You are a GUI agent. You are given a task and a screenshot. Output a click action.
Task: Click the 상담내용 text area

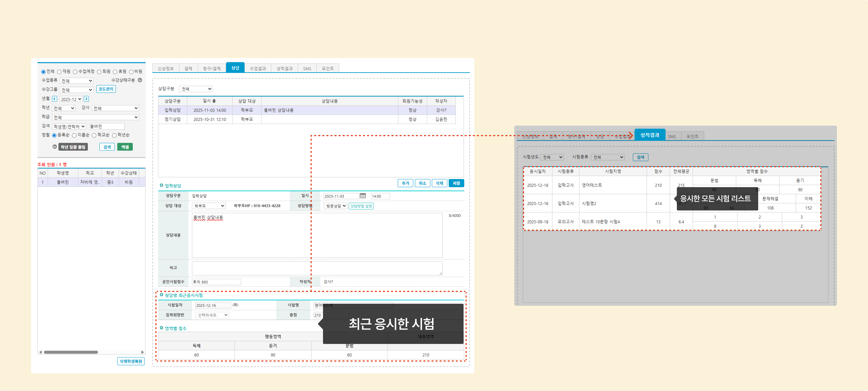(317, 235)
